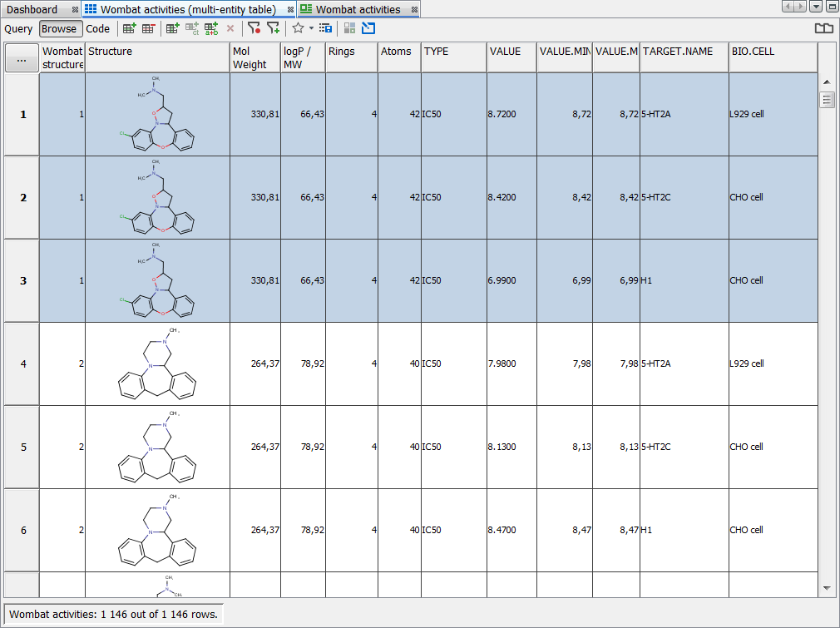Click the red-dot query filter icon
This screenshot has width=840, height=628.
tap(256, 27)
